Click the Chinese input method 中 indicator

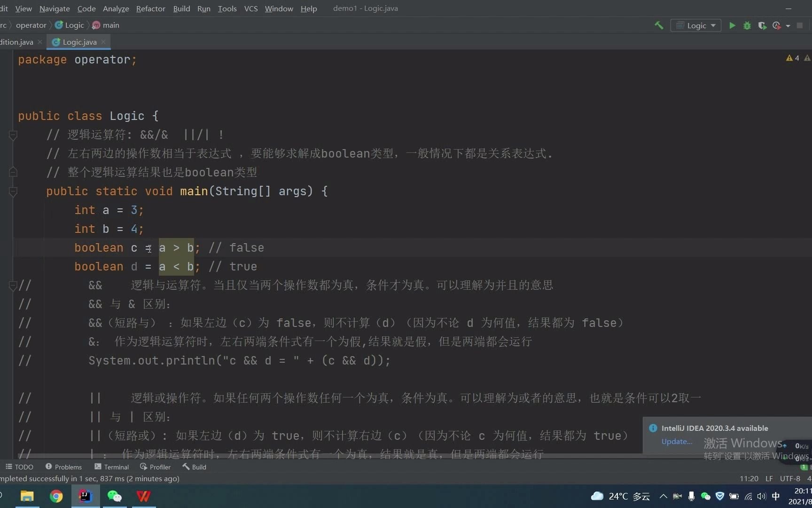point(776,496)
